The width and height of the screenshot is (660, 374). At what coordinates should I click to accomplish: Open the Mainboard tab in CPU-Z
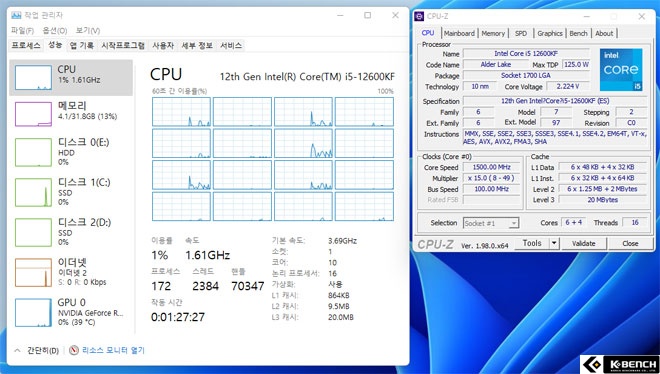click(459, 33)
